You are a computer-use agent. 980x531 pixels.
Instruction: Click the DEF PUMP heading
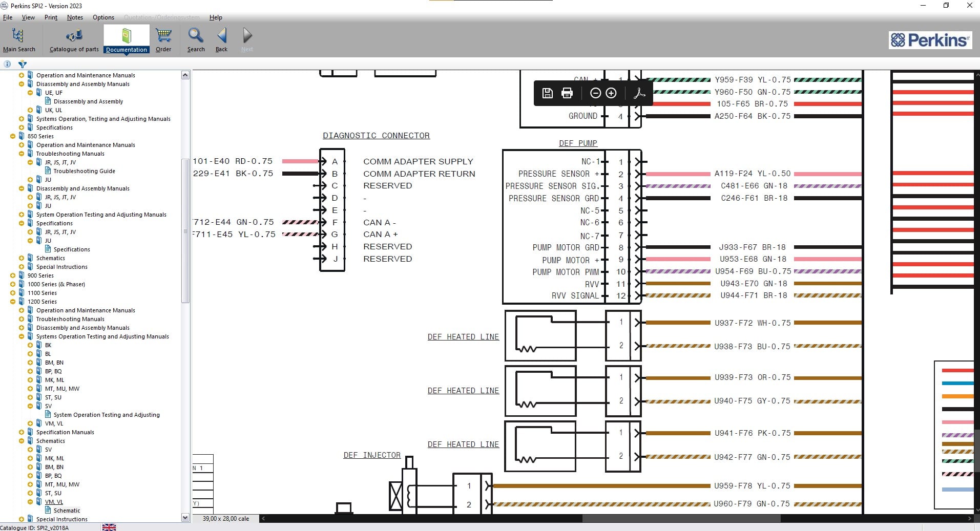pyautogui.click(x=578, y=143)
